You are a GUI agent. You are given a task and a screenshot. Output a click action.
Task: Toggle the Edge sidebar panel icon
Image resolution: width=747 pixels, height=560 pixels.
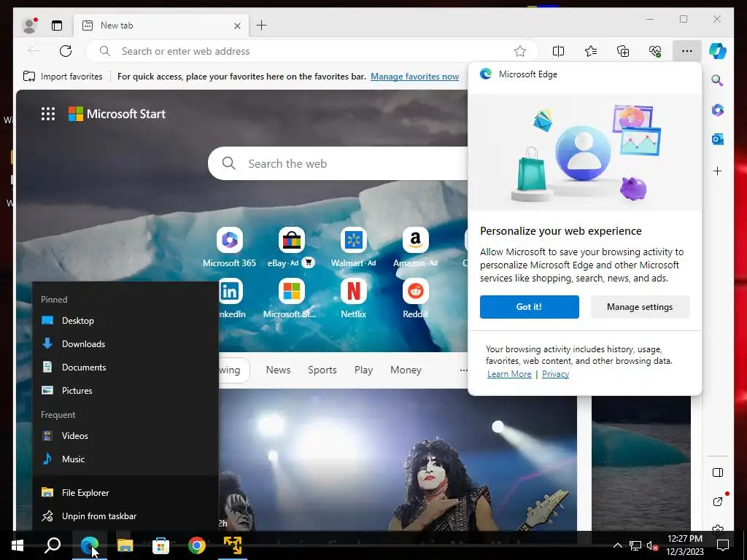tap(718, 472)
